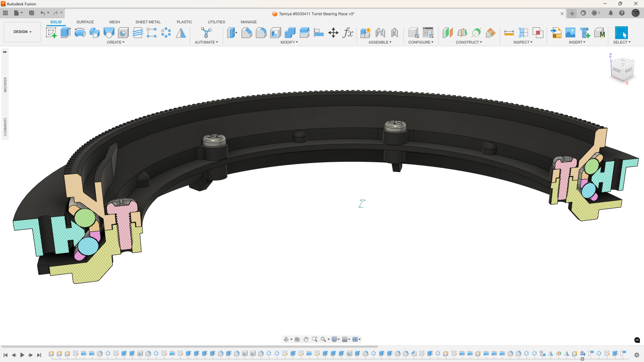644x362 pixels.
Task: Switch to the SOLID tab
Action: 56,22
